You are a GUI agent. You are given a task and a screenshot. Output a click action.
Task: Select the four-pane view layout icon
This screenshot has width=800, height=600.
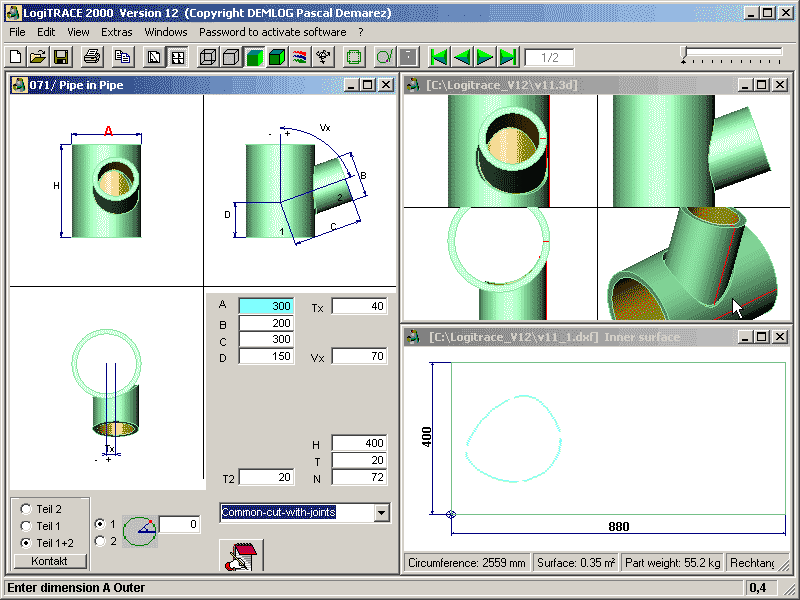click(x=178, y=57)
